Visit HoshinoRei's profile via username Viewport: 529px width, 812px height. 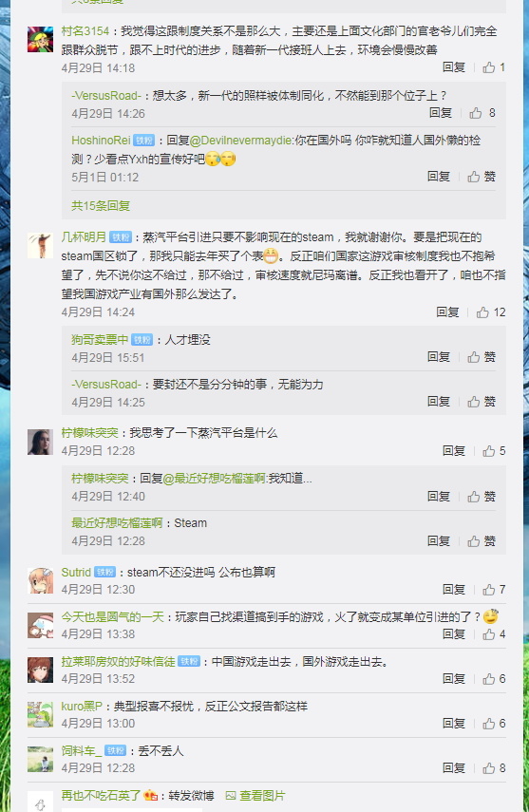click(x=101, y=141)
